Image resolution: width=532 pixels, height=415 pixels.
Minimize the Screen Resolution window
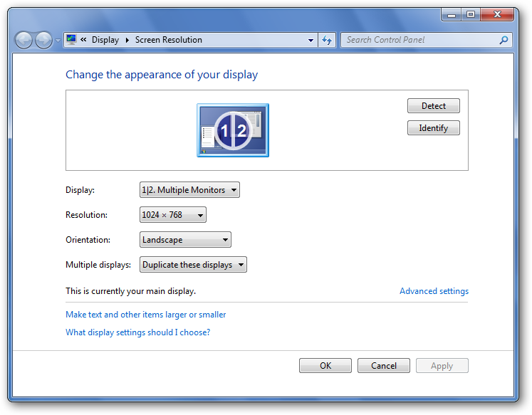click(x=452, y=14)
